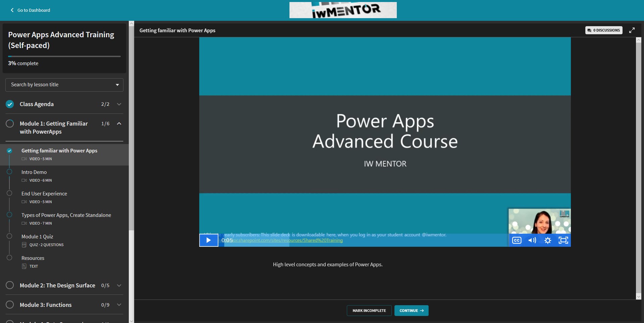Open the Resources text lesson
644x323 pixels.
click(64, 262)
